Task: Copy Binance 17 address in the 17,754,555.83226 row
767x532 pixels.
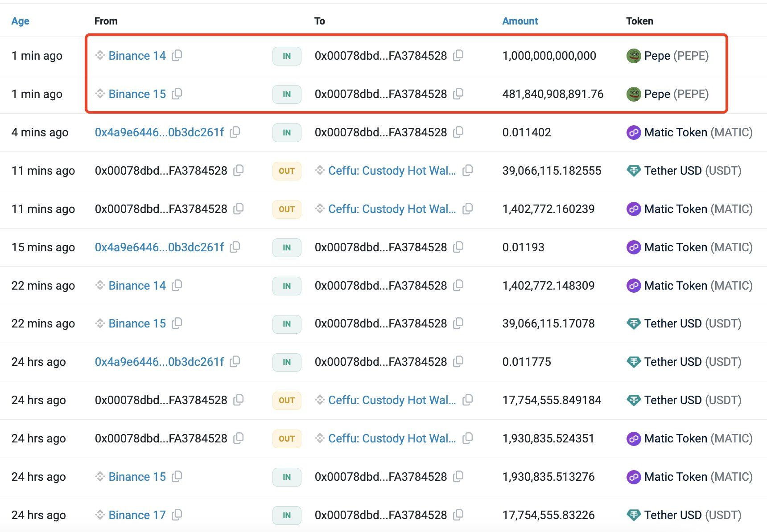Action: [177, 515]
